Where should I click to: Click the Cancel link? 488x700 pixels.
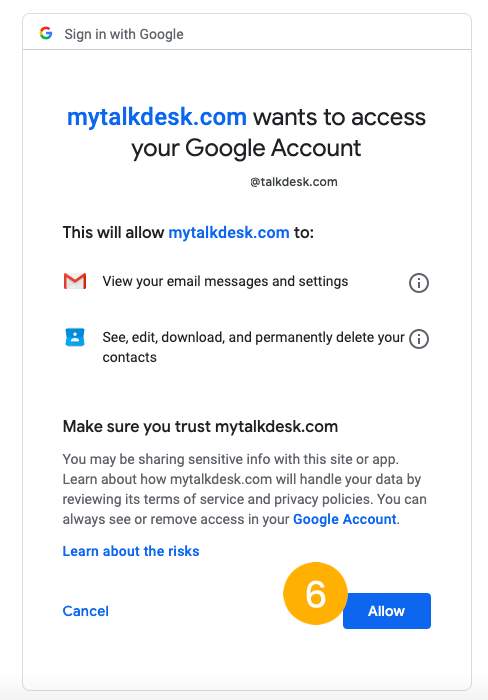[86, 611]
